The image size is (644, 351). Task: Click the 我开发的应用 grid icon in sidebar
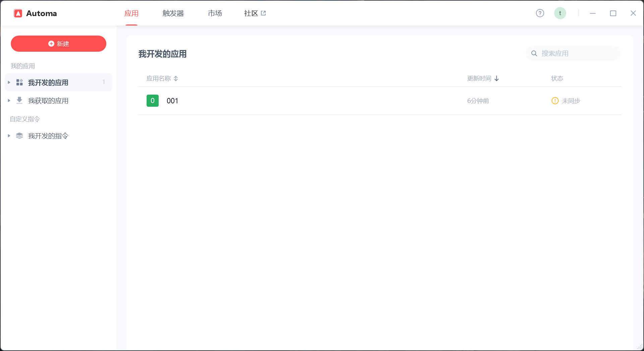[19, 82]
